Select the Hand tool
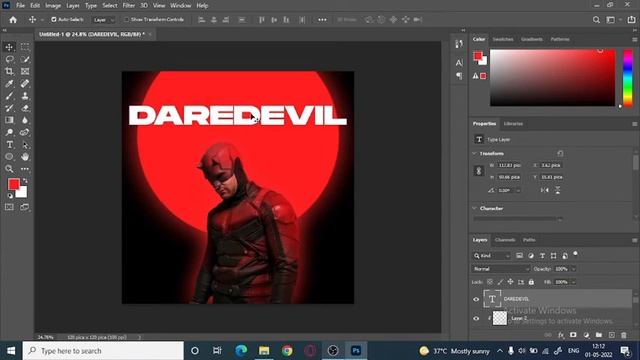Image resolution: width=640 pixels, height=360 pixels. pos(25,157)
